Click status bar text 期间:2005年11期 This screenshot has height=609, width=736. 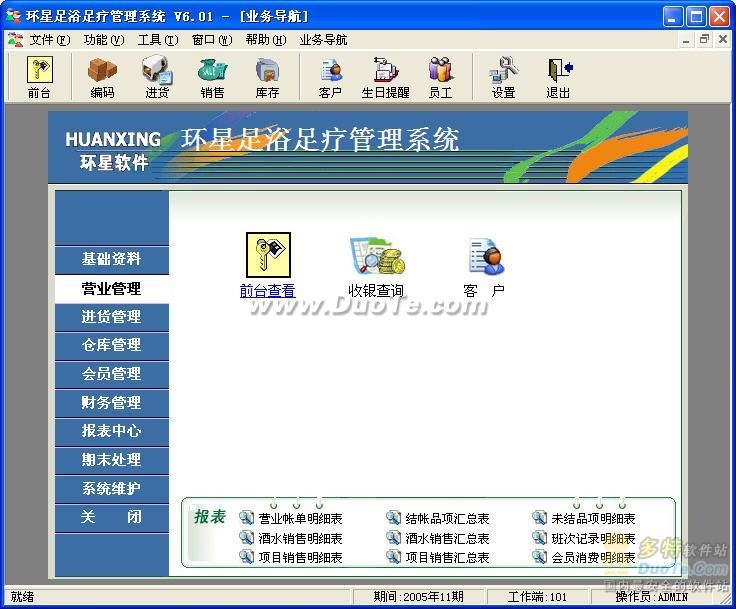point(419,597)
